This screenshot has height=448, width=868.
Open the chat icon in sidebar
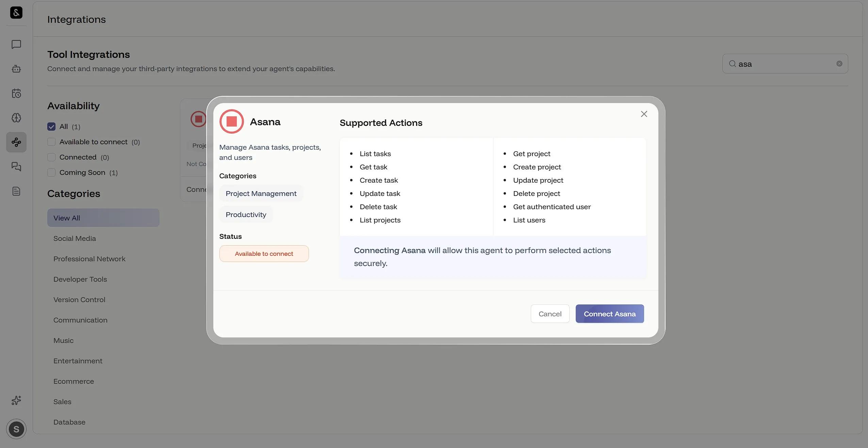pos(16,45)
